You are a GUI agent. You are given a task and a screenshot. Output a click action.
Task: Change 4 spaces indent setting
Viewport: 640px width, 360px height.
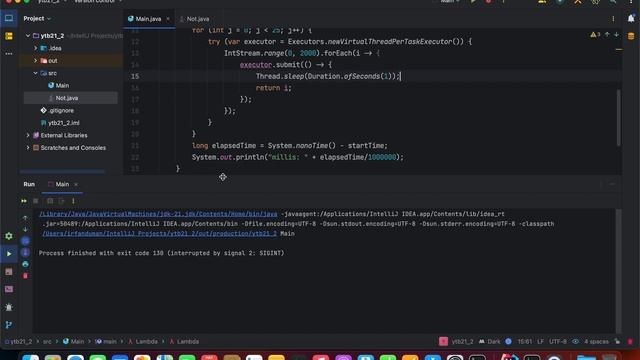[x=596, y=342]
